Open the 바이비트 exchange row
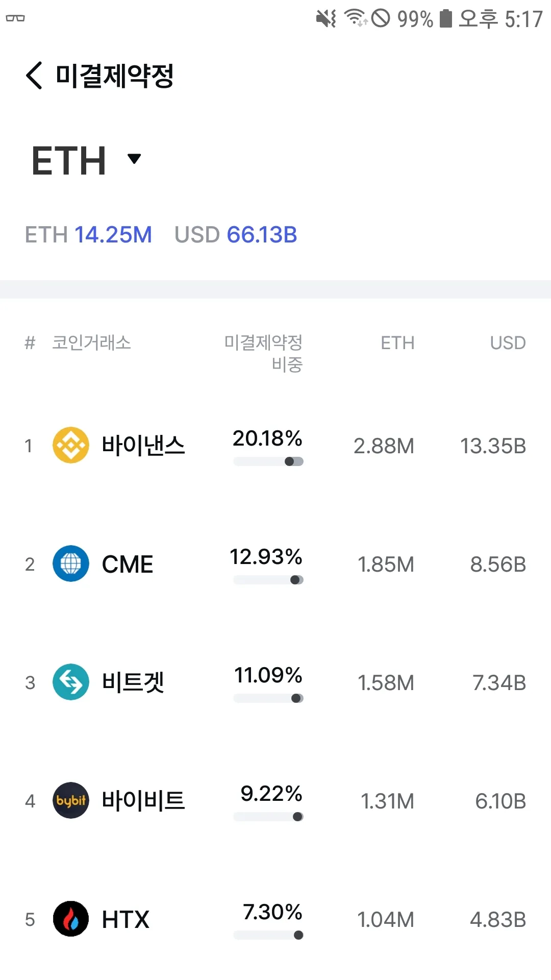Screen dimensions: 551x980 (x=143, y=800)
